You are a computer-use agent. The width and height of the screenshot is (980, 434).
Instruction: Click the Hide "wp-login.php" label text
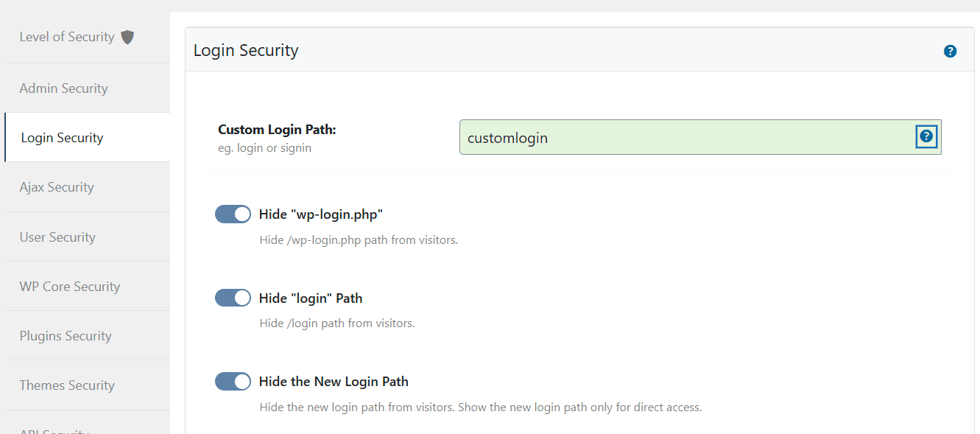pos(321,214)
